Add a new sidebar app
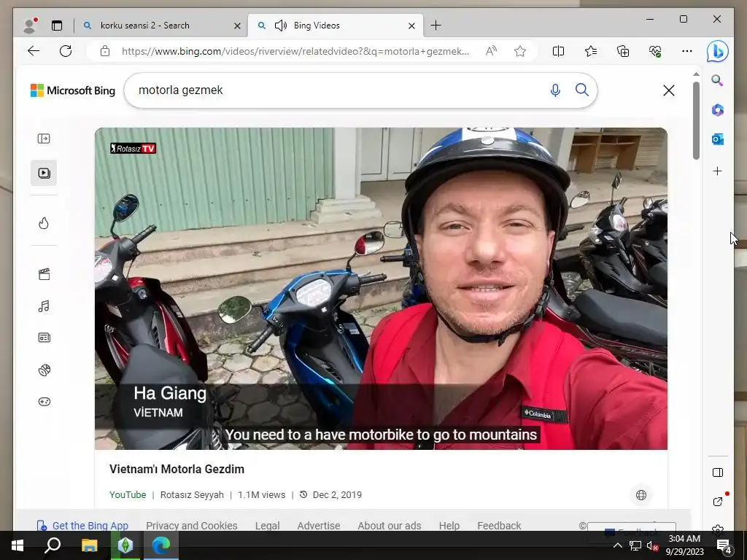The height and width of the screenshot is (560, 747). (718, 171)
